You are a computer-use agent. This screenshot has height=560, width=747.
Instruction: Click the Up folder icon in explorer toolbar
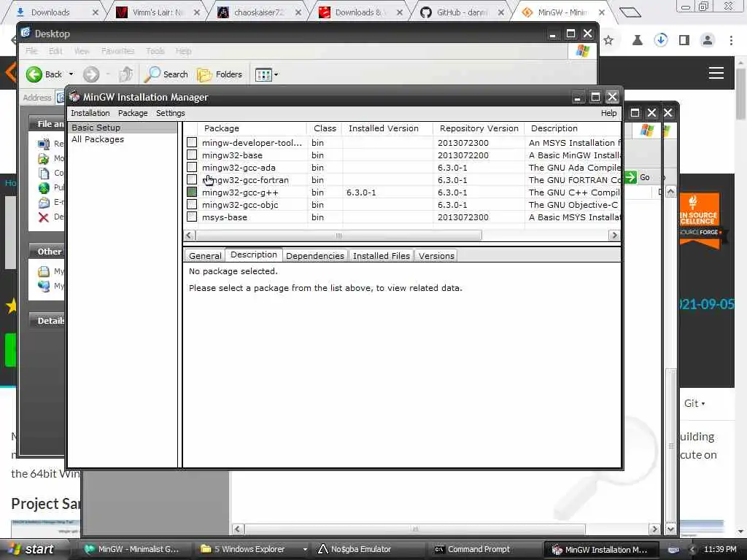click(125, 74)
